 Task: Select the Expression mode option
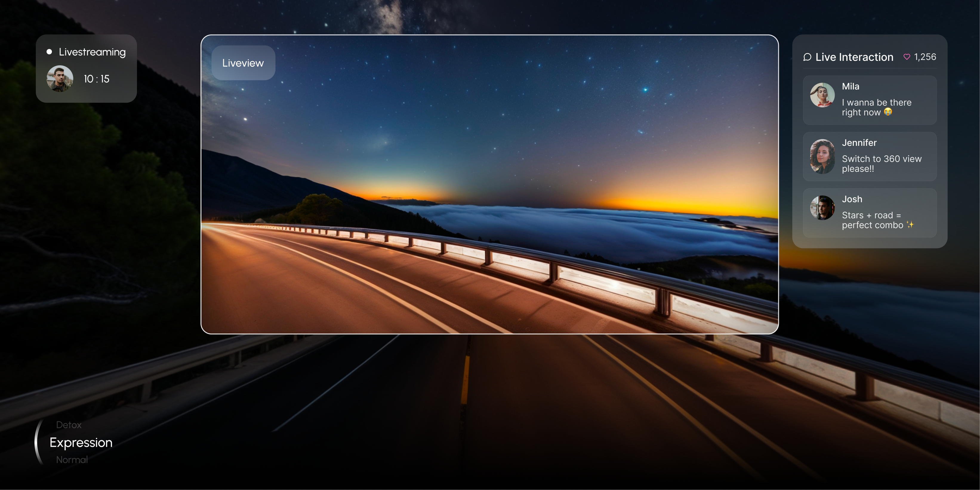[81, 443]
